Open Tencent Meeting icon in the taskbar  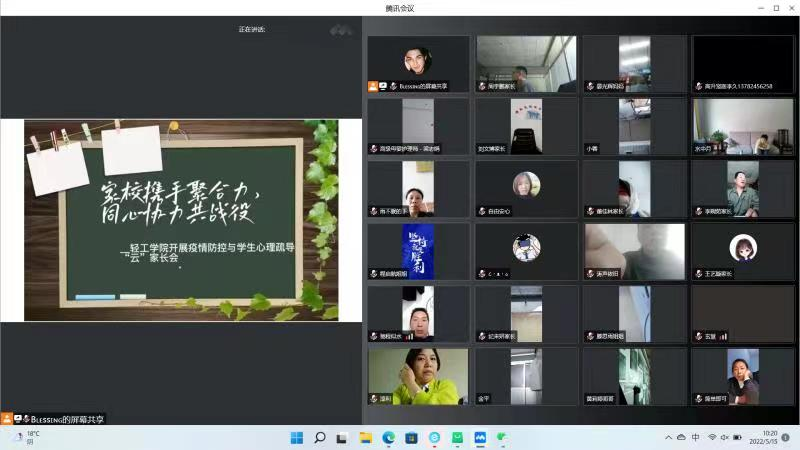pyautogui.click(x=480, y=438)
